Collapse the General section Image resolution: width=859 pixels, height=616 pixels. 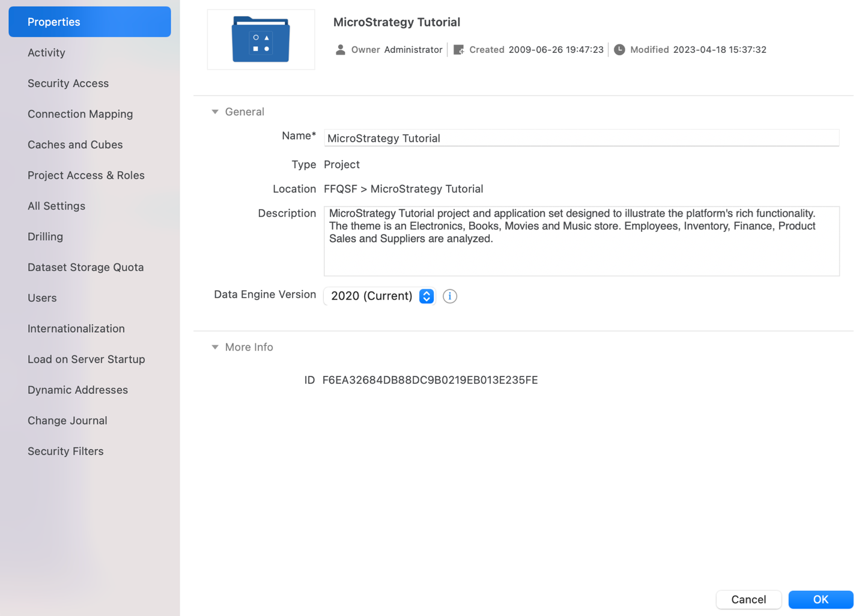pos(215,112)
